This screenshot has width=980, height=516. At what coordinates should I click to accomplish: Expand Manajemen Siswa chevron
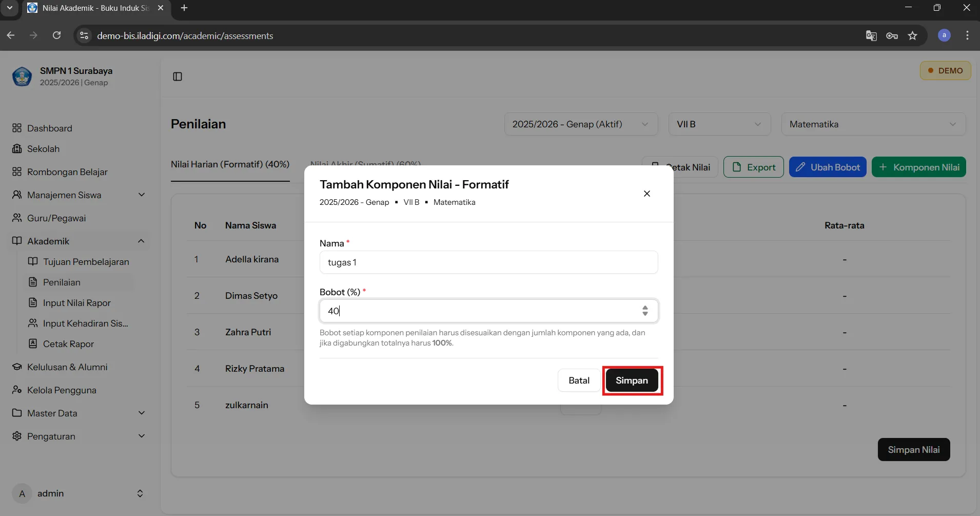(142, 195)
